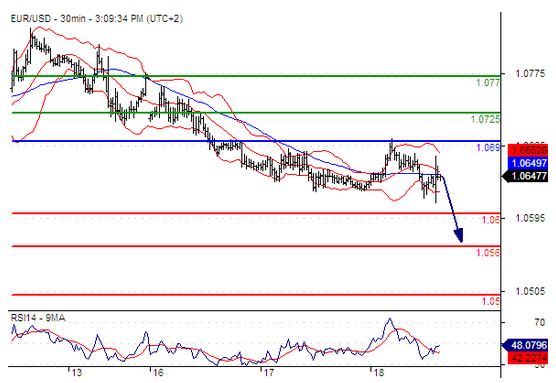Viewport: 556px width, 383px height.
Task: Click the red 1.056 support label
Action: (x=488, y=252)
